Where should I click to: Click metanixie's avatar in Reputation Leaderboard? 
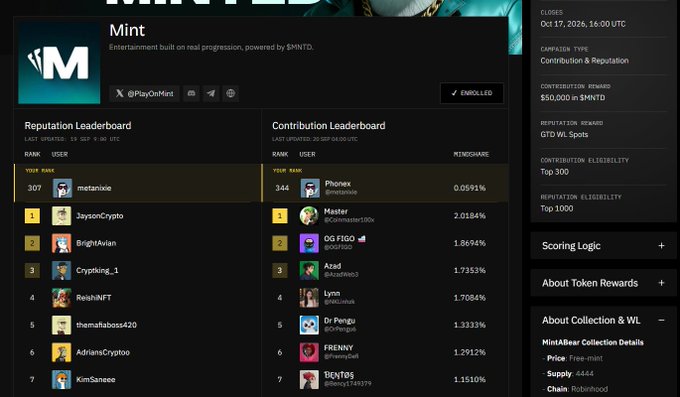62,188
